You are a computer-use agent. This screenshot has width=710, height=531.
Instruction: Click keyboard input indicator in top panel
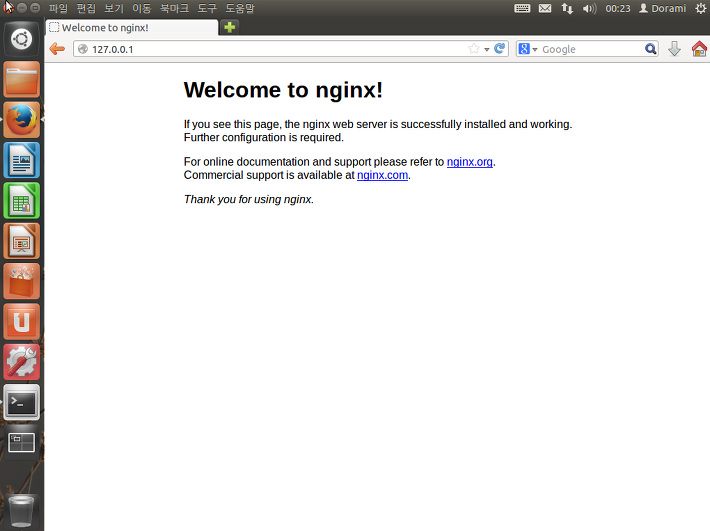(x=522, y=8)
